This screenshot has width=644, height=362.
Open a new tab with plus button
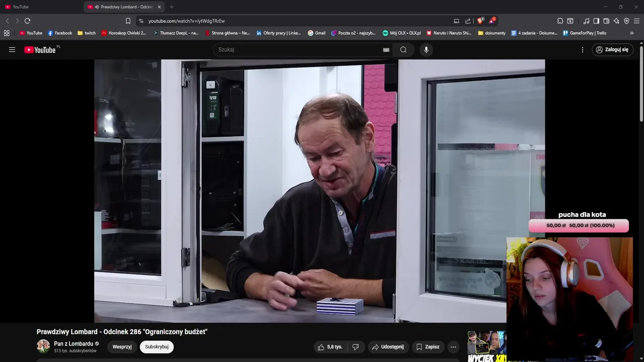[172, 7]
